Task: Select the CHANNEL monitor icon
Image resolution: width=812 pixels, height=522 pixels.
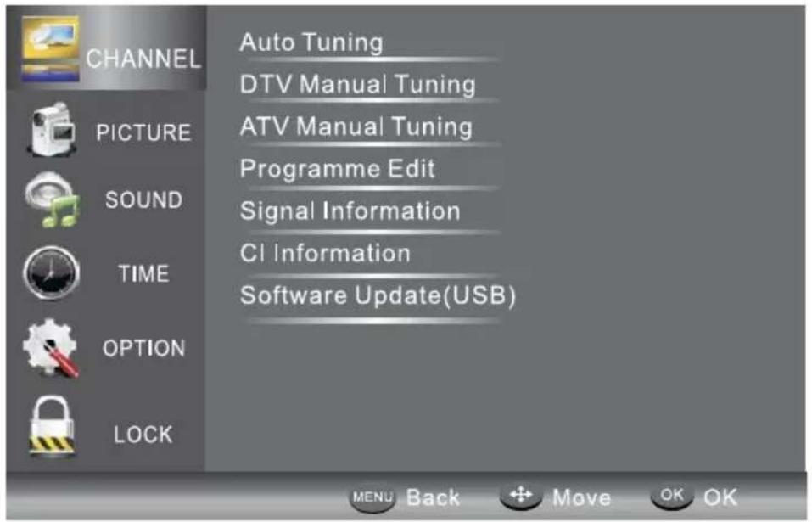Action: [50, 48]
